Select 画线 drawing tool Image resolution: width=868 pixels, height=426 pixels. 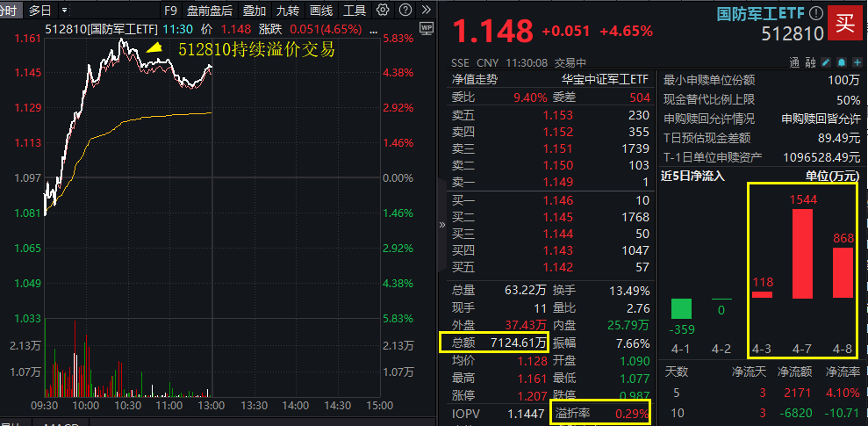(x=321, y=10)
